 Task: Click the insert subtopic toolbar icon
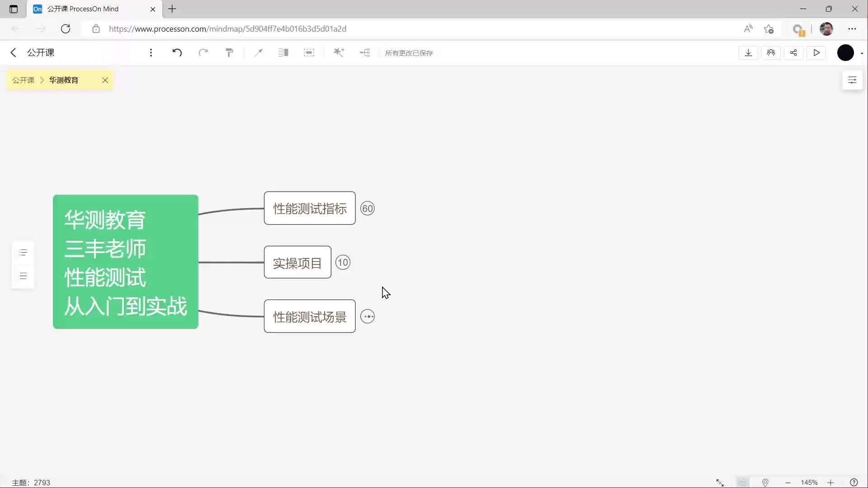tap(365, 53)
